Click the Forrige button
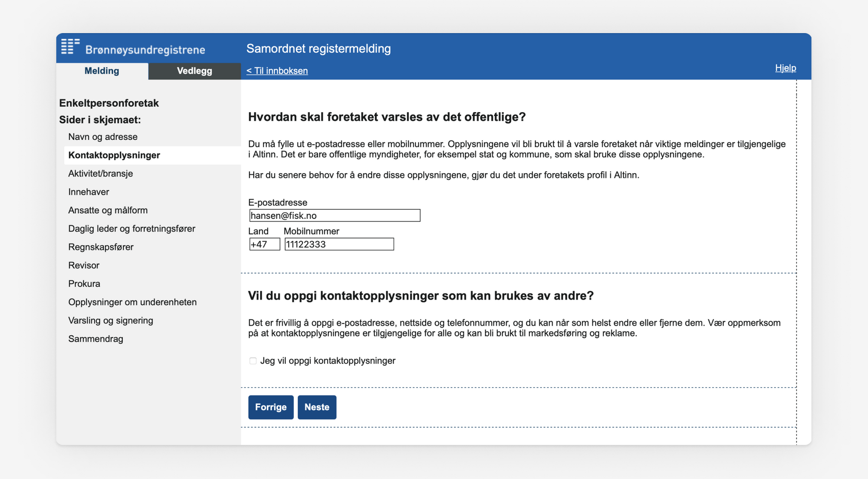 [x=271, y=407]
